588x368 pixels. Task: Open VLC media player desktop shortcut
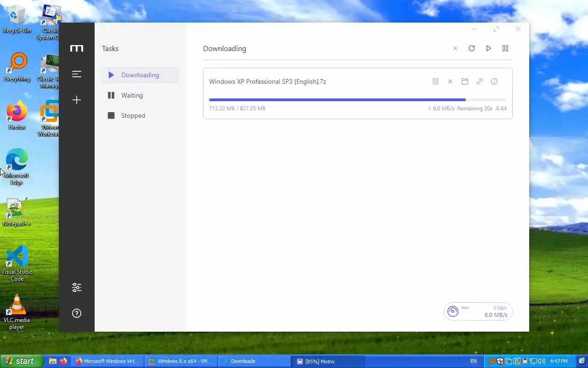17,312
